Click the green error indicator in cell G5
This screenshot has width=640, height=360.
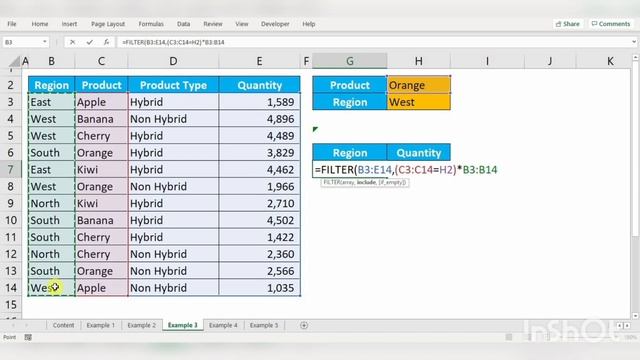[x=315, y=129]
